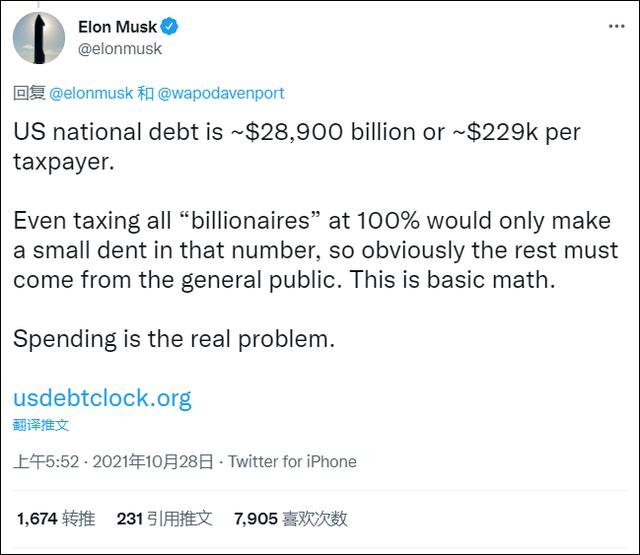The height and width of the screenshot is (555, 640).
Task: Click the billionaires taxing paragraph
Action: [x=316, y=251]
